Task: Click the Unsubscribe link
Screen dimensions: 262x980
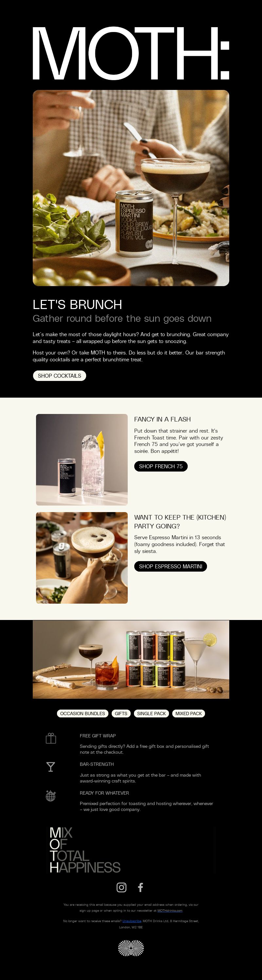Action: click(x=132, y=921)
